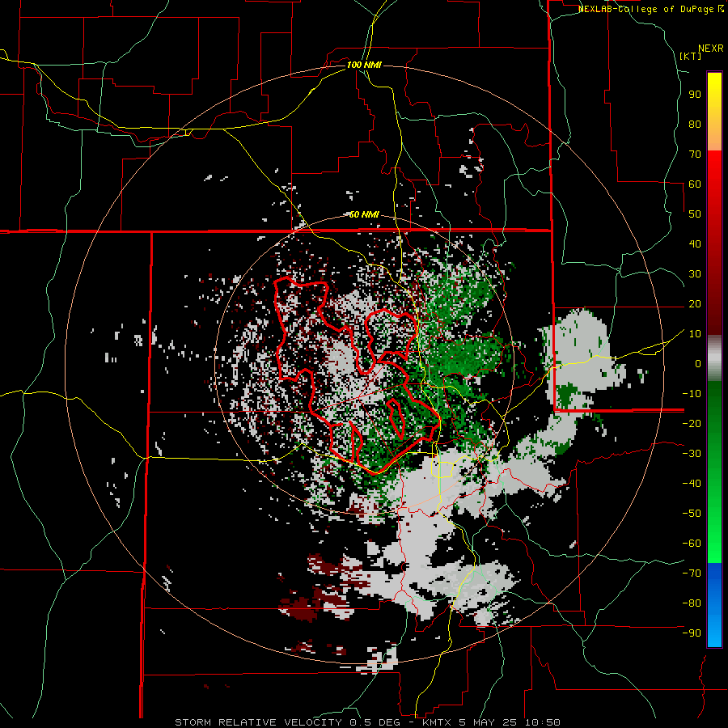The height and width of the screenshot is (728, 728).
Task: Click the -70 value on velocity scale
Action: (x=692, y=574)
